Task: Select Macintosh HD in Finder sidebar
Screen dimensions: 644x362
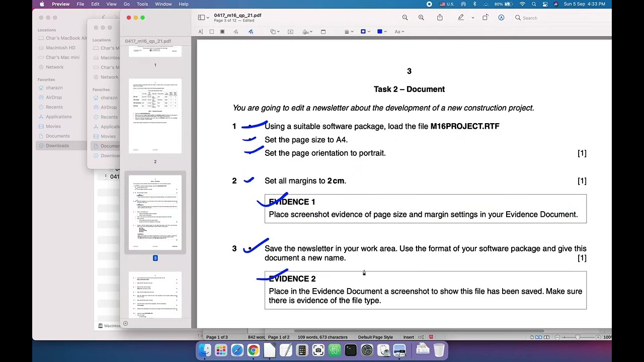Action: pyautogui.click(x=60, y=48)
